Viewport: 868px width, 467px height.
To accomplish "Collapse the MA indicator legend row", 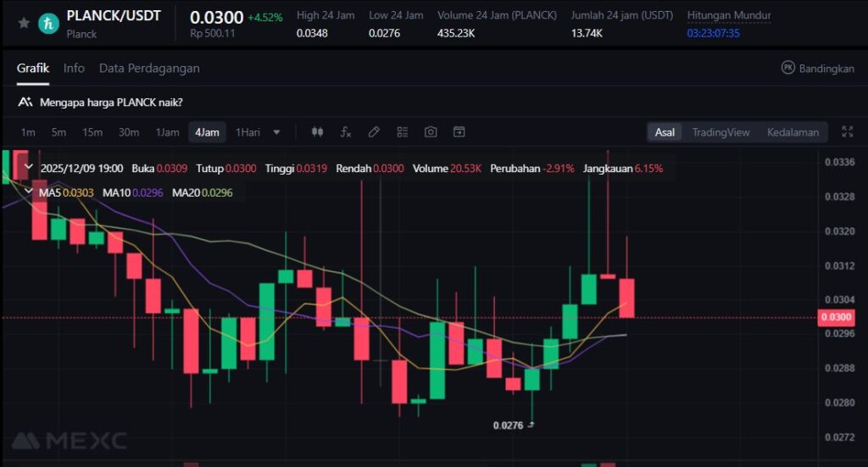I will coord(28,192).
